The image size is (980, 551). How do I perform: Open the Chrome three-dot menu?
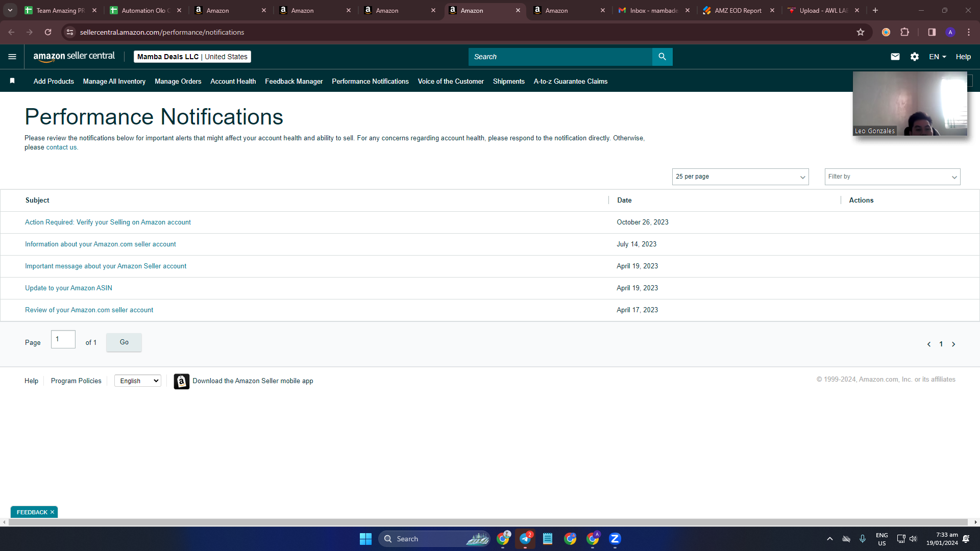pos(969,32)
